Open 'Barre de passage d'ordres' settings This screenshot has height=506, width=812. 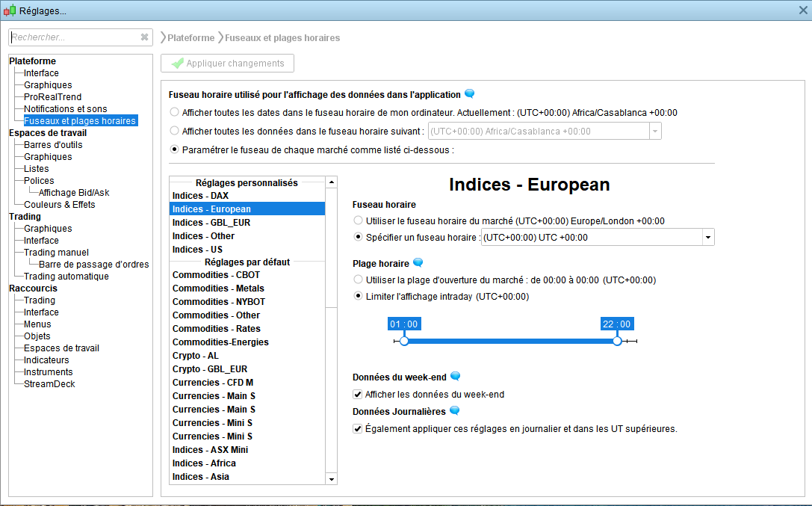click(x=93, y=264)
